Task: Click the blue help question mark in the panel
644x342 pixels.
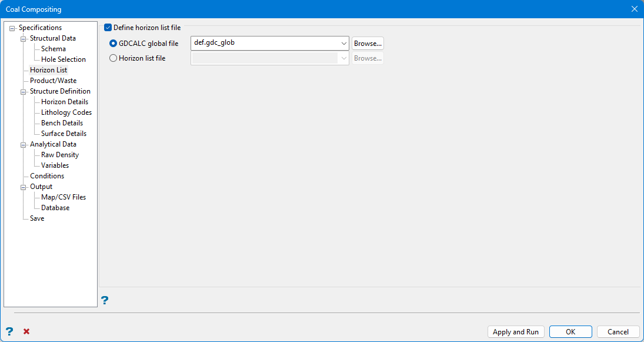Action: 105,300
